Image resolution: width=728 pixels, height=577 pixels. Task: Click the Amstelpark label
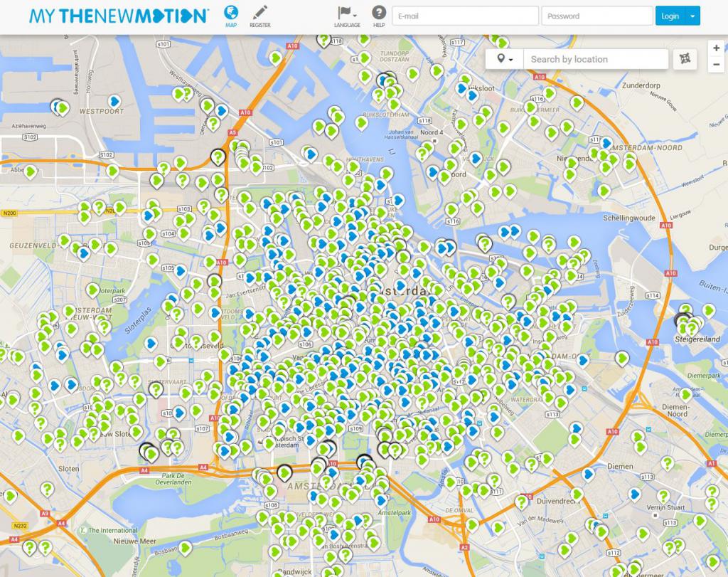394,513
